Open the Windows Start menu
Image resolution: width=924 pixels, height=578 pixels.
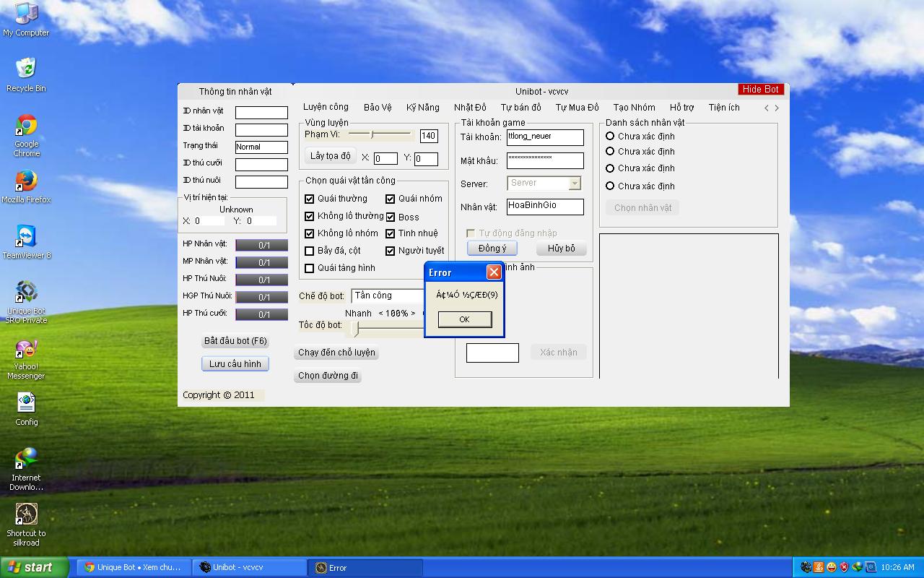pyautogui.click(x=34, y=567)
